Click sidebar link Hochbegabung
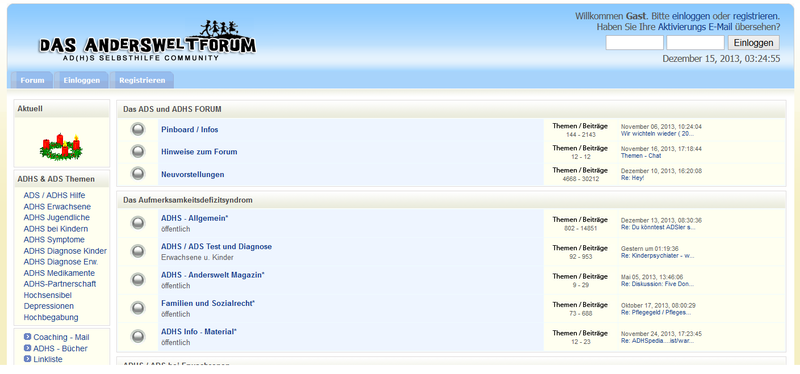This screenshot has height=374, width=800. tap(51, 317)
